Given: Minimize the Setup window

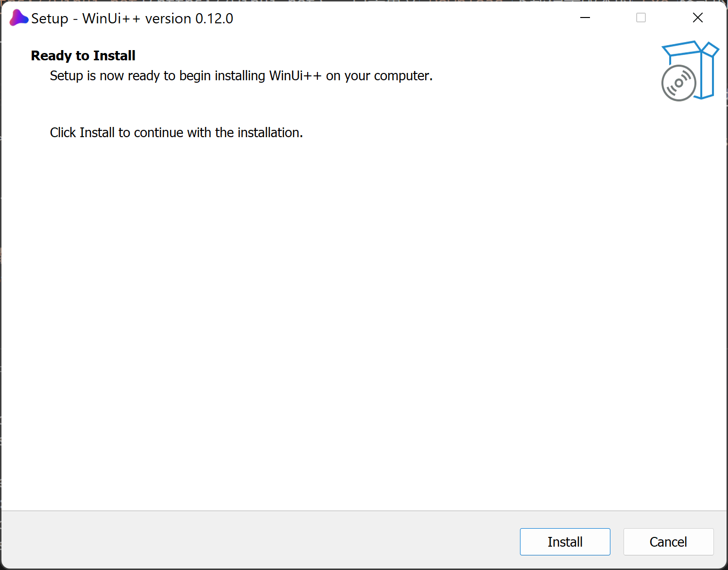Looking at the screenshot, I should pos(585,18).
